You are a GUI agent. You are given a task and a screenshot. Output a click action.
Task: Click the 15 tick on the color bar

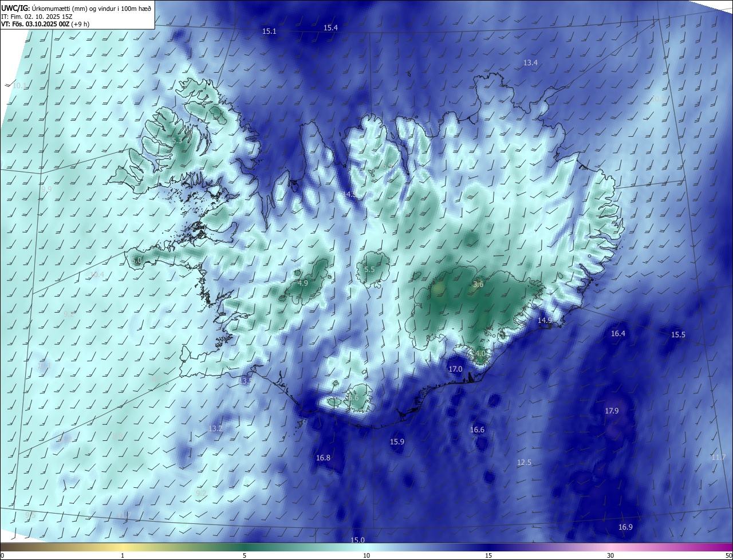pos(488,555)
